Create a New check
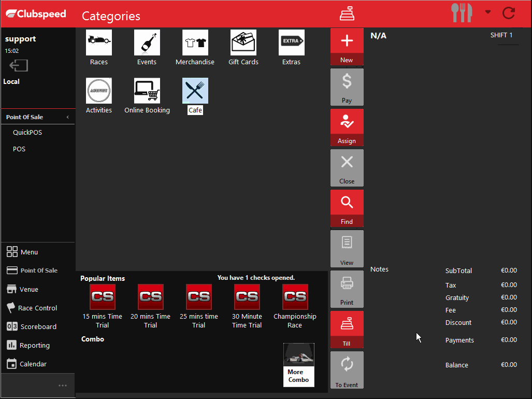 click(x=347, y=47)
